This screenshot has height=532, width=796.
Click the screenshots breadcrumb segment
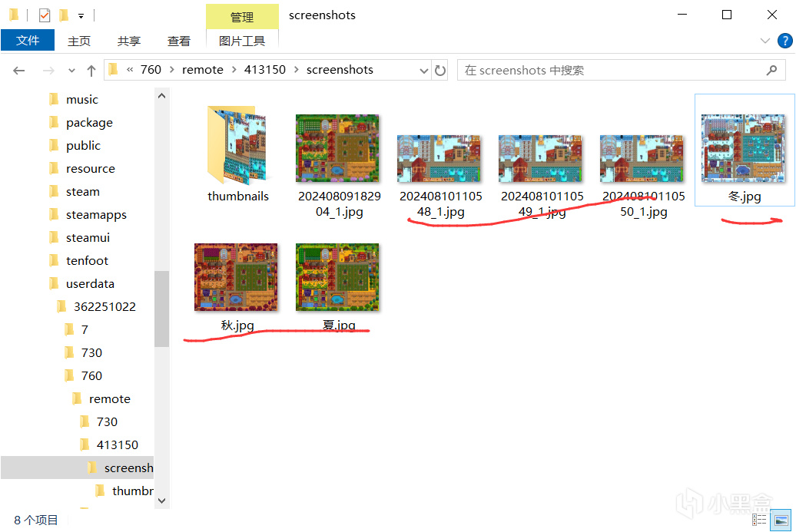pos(340,70)
